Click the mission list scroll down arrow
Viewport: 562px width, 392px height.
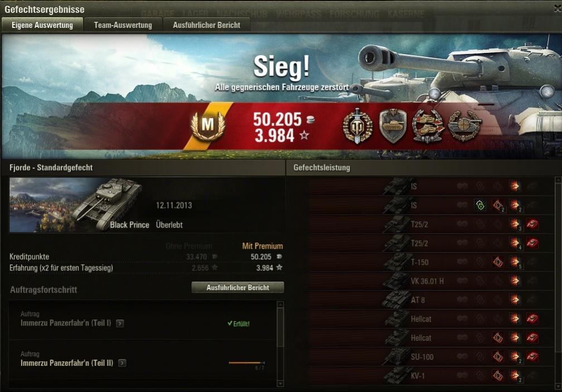280,384
